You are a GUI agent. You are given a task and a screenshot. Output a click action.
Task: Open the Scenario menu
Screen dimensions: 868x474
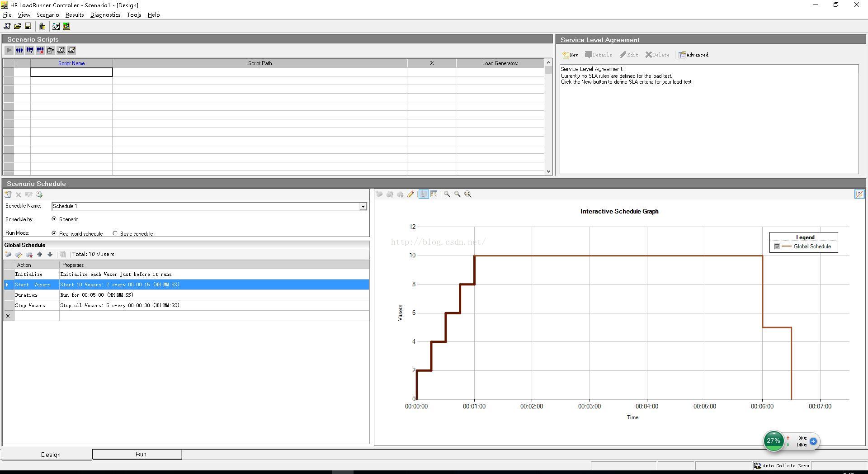pos(48,15)
